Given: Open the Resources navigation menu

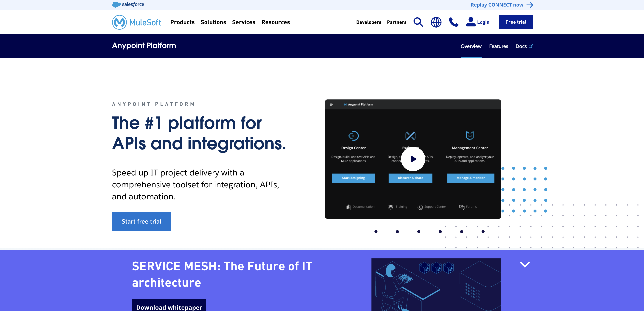Looking at the screenshot, I should (x=276, y=22).
